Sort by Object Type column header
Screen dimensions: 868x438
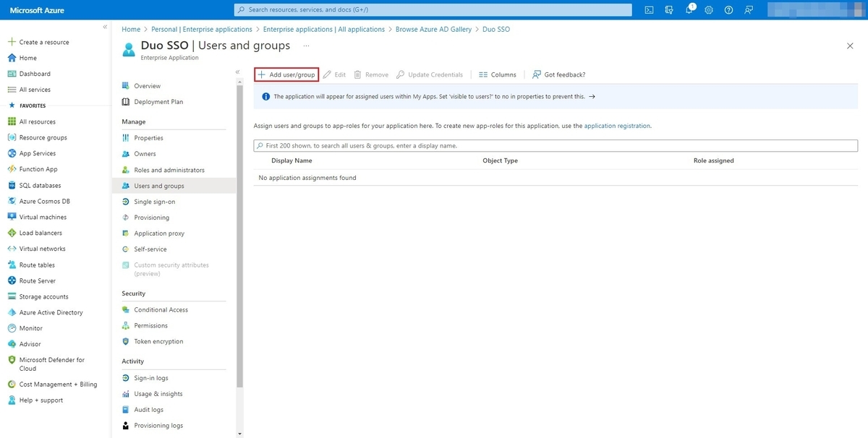click(500, 160)
